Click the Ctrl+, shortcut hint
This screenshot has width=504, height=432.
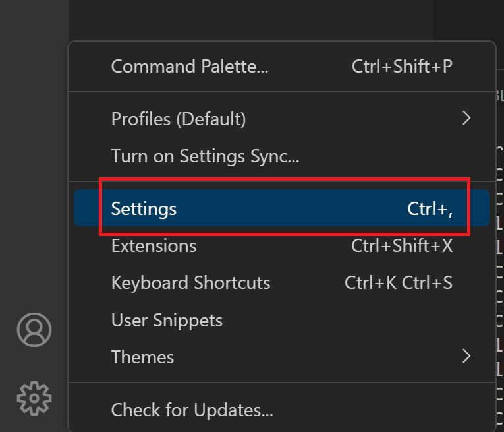[x=430, y=209]
